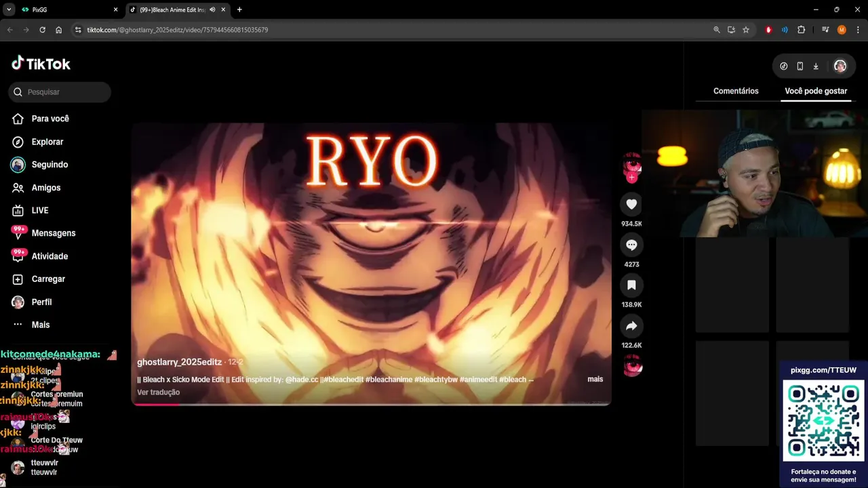Bookmark this page with the star

(746, 30)
